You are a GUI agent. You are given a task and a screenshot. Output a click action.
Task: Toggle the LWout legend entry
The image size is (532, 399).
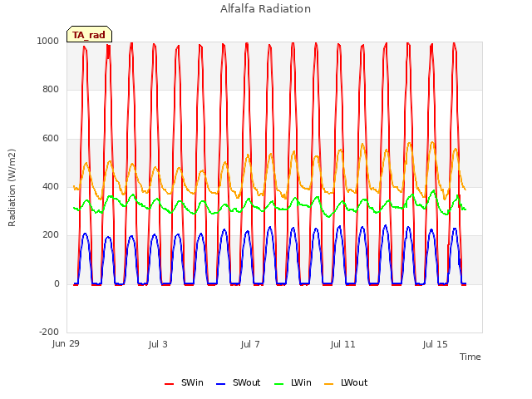346,382
